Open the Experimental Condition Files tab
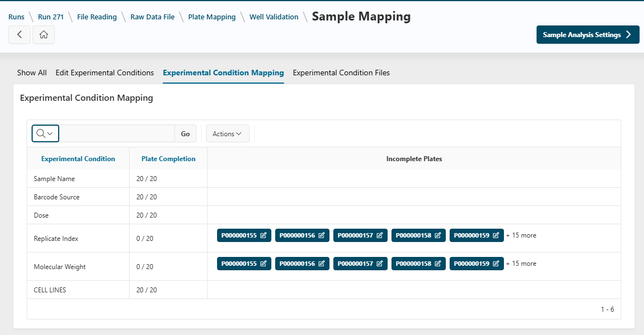This screenshot has height=335, width=644. pos(341,73)
